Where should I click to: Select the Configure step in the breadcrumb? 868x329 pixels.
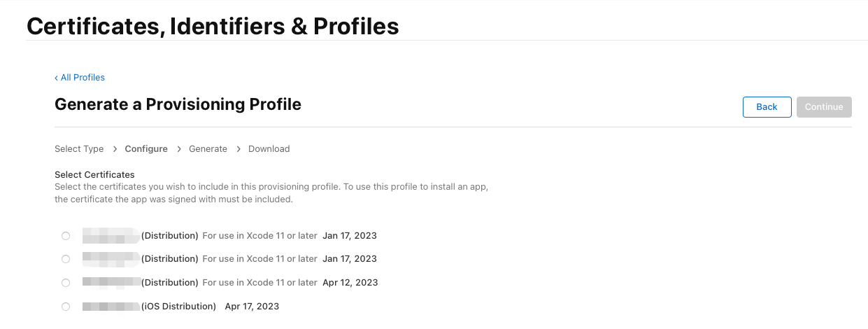(x=146, y=149)
